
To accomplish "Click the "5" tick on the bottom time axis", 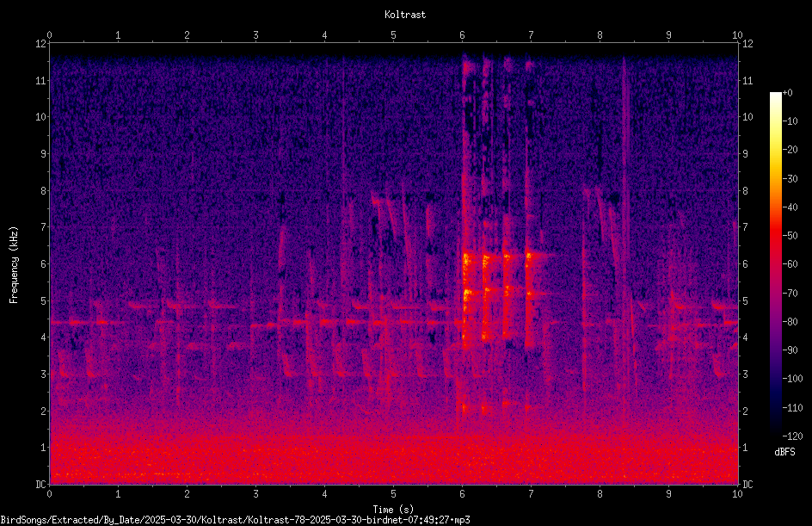I will 394,494.
